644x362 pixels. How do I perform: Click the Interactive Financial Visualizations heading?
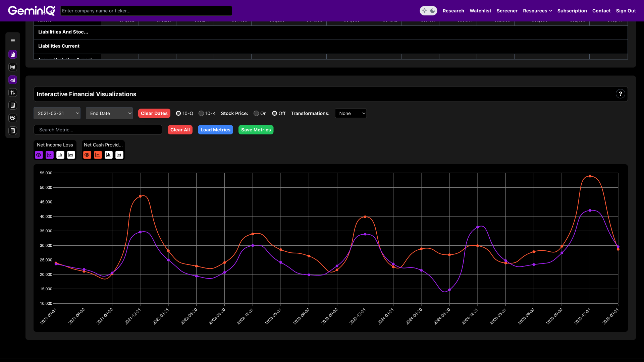(87, 94)
